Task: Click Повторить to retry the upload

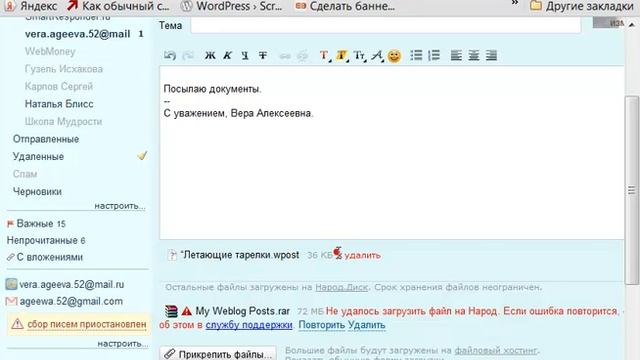Action: 322,325
